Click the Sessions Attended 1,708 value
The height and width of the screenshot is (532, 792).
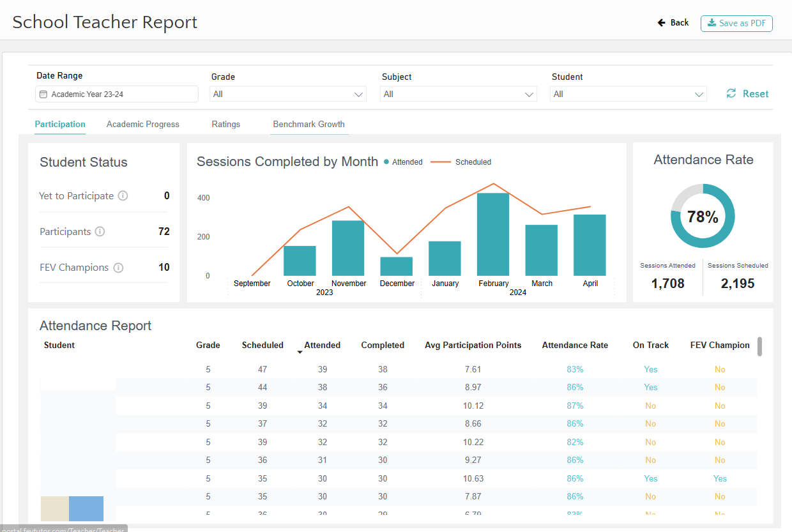click(668, 284)
